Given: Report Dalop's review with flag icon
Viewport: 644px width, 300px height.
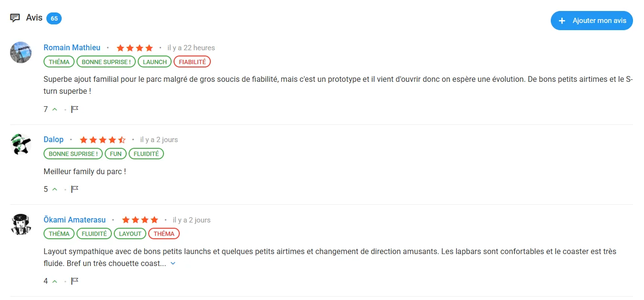Looking at the screenshot, I should (75, 189).
